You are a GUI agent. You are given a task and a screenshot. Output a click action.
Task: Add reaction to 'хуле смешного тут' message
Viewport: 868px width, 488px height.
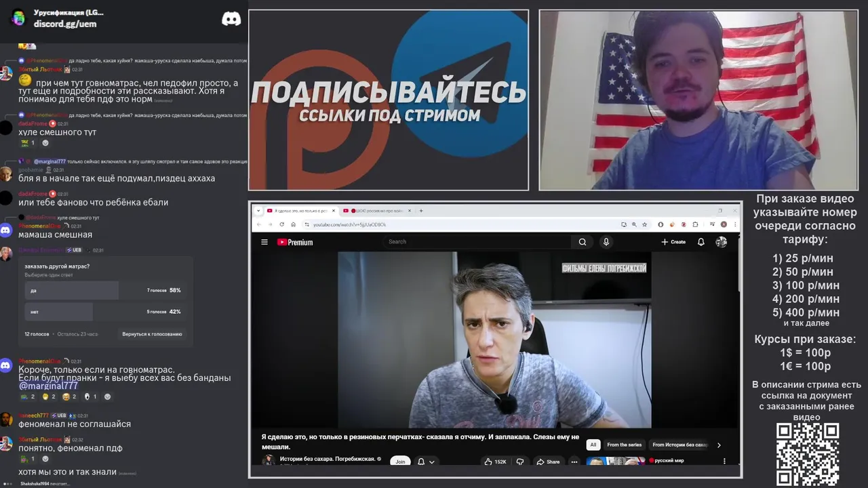[x=45, y=143]
